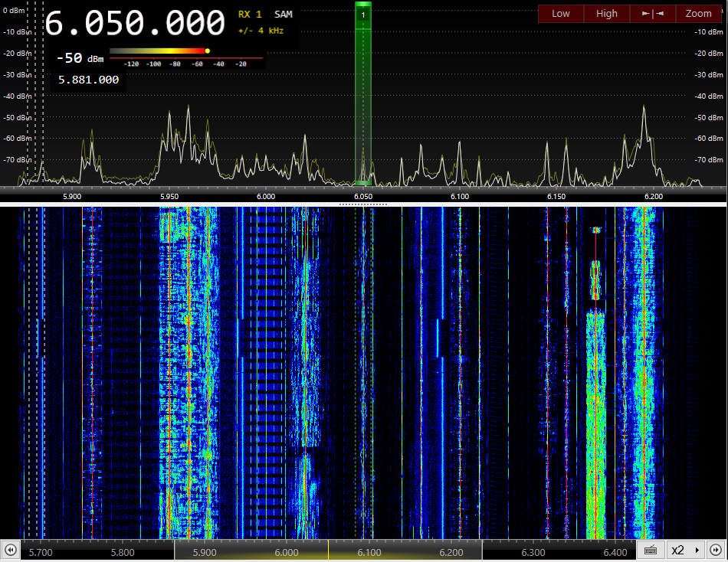This screenshot has height=562, width=728.
Task: Click the Low button
Action: click(561, 14)
